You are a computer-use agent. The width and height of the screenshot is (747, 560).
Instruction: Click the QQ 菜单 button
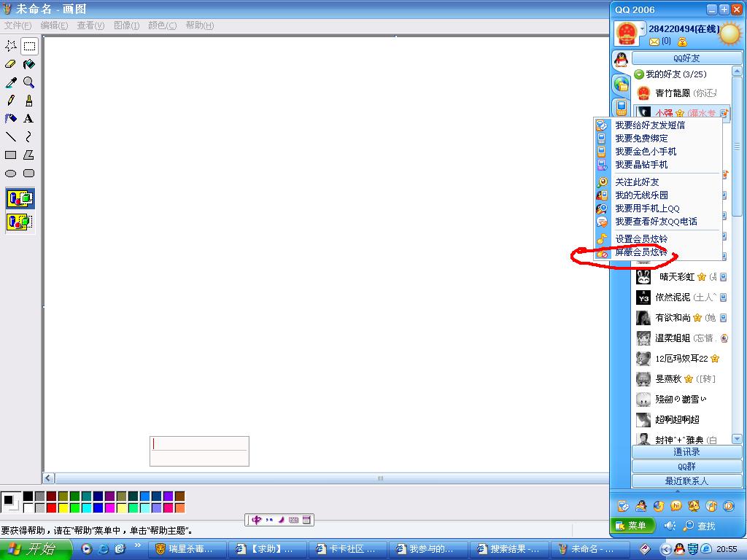click(x=632, y=526)
